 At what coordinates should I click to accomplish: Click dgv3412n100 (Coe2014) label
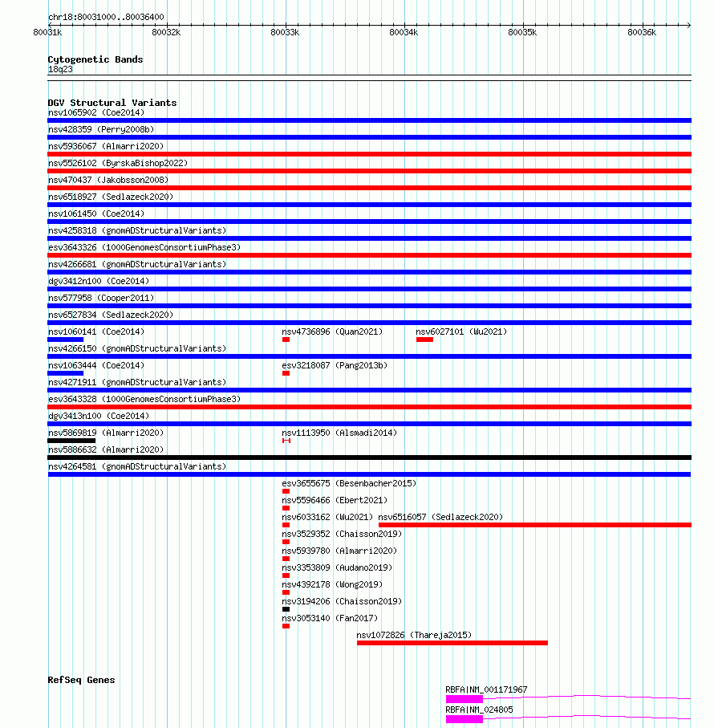99,281
